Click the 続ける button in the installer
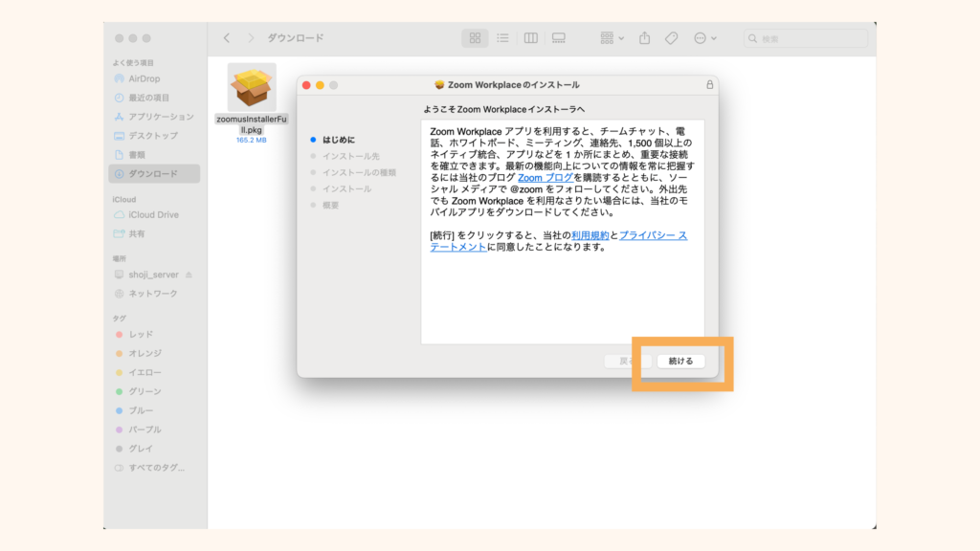Image resolution: width=980 pixels, height=551 pixels. pyautogui.click(x=679, y=362)
